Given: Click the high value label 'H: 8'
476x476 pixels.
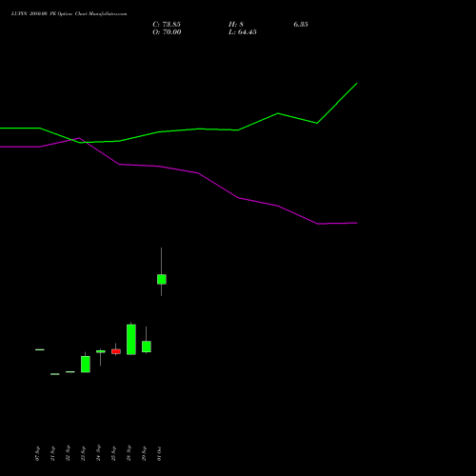Looking at the screenshot, I should tap(236, 25).
